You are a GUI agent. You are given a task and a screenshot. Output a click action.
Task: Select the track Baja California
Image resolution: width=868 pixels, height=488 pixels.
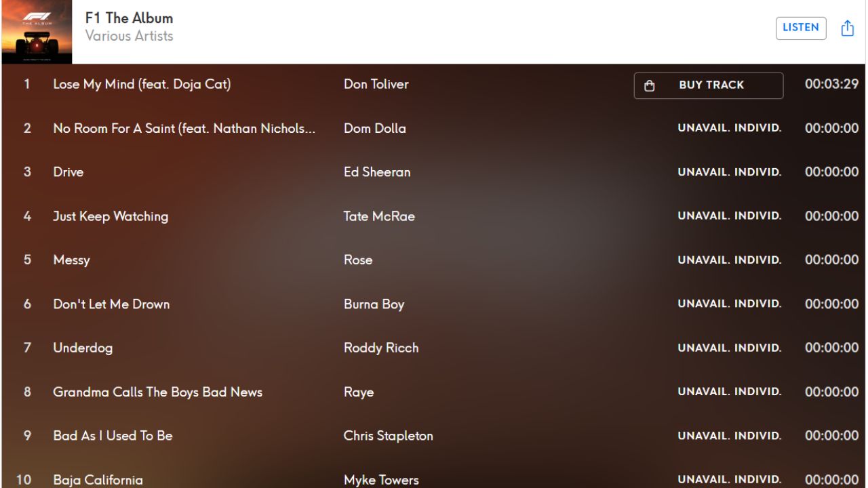(98, 480)
